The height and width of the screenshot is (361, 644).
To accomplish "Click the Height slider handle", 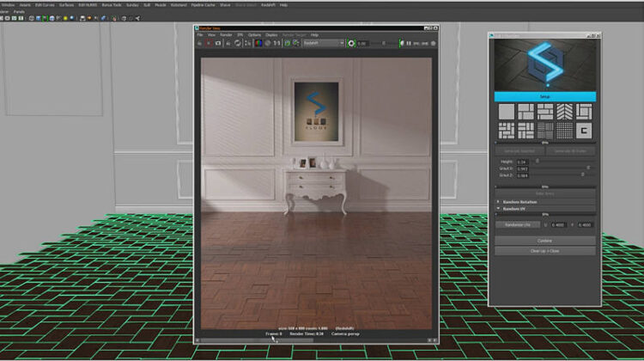I will tap(538, 162).
